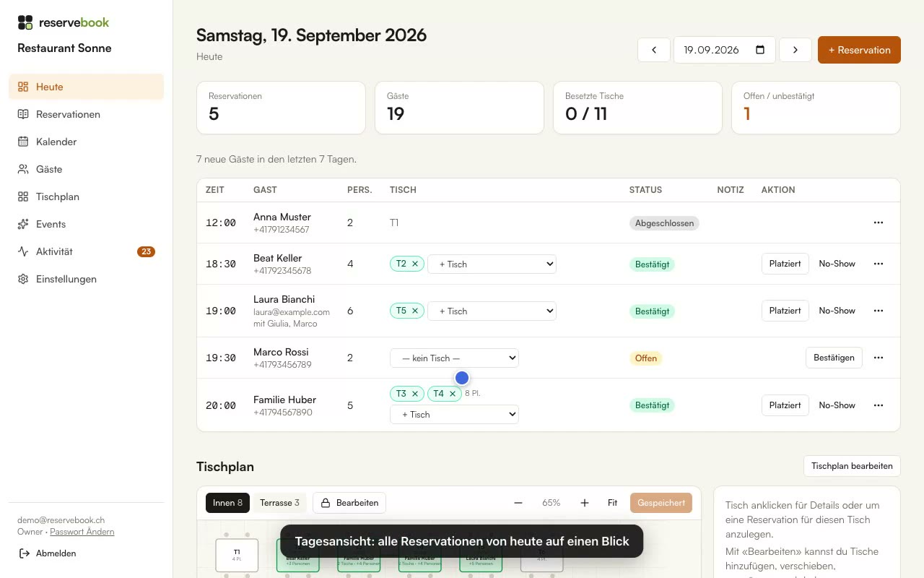Screen dimensions: 924x578
Task: Expand '+ Tisch' dropdown for Laura Bianchi
Action: tap(492, 311)
